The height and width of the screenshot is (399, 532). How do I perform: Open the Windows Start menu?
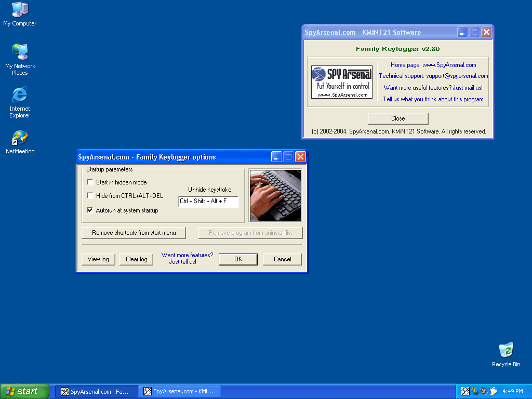(25, 392)
